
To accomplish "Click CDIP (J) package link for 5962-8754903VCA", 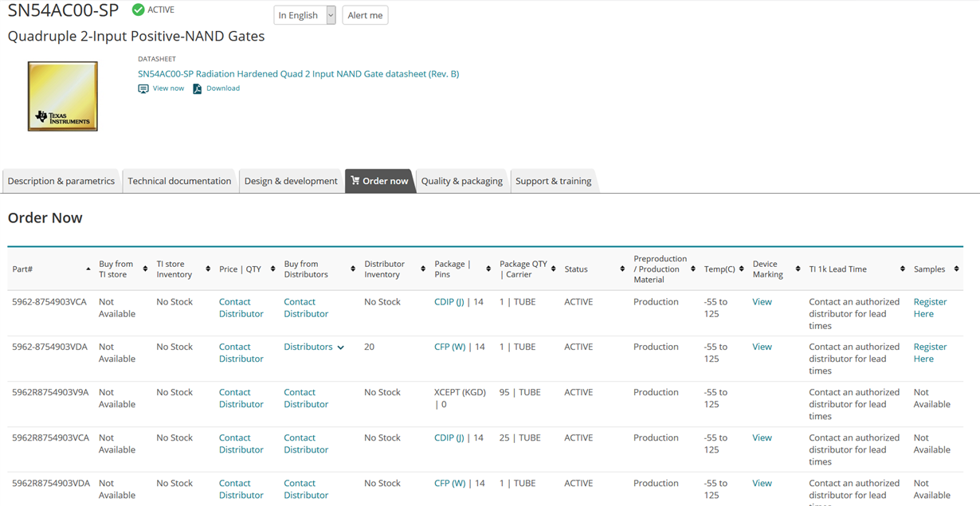I will point(449,302).
